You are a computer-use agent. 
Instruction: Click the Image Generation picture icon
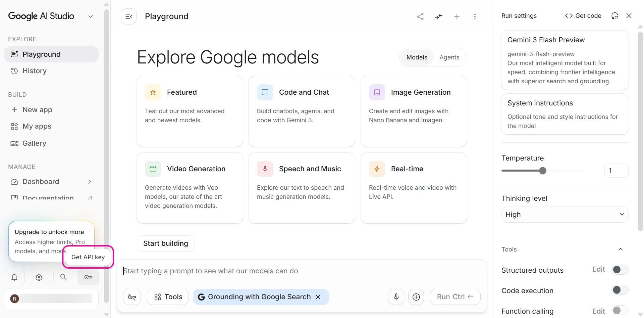click(377, 92)
